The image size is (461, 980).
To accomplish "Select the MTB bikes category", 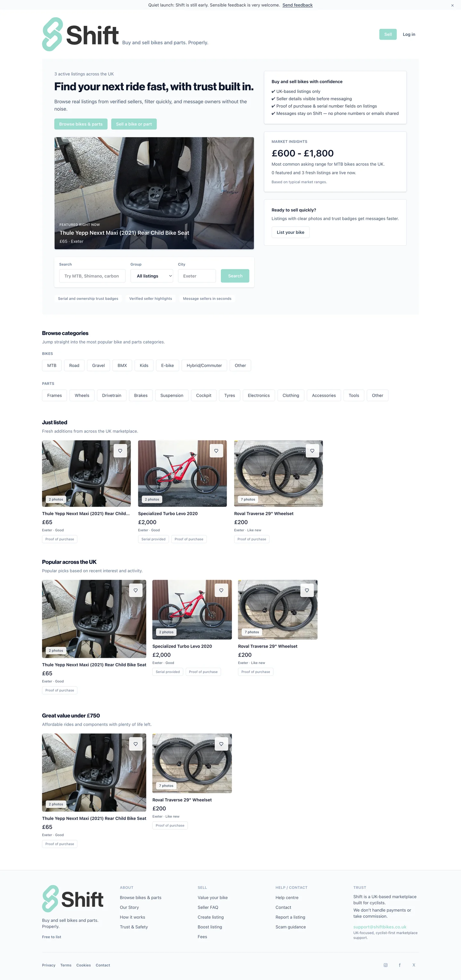I will tap(52, 366).
